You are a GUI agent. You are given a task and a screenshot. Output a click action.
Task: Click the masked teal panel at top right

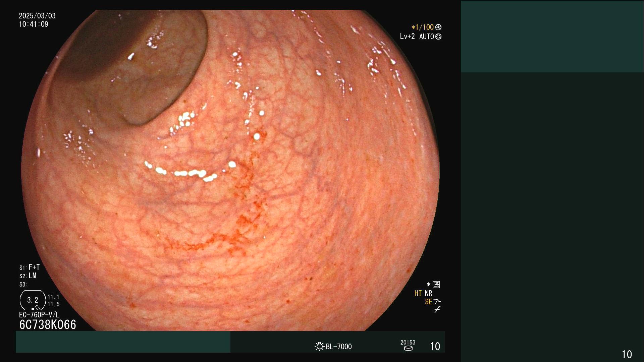[552, 37]
